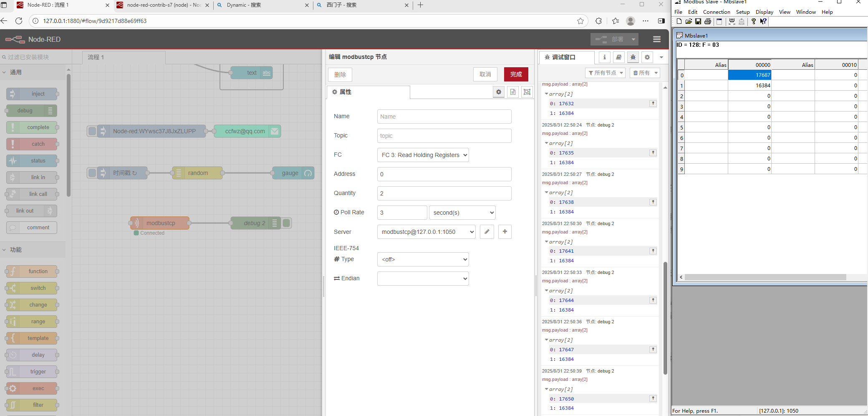Click Quantity input field
This screenshot has height=416, width=868.
pos(444,193)
